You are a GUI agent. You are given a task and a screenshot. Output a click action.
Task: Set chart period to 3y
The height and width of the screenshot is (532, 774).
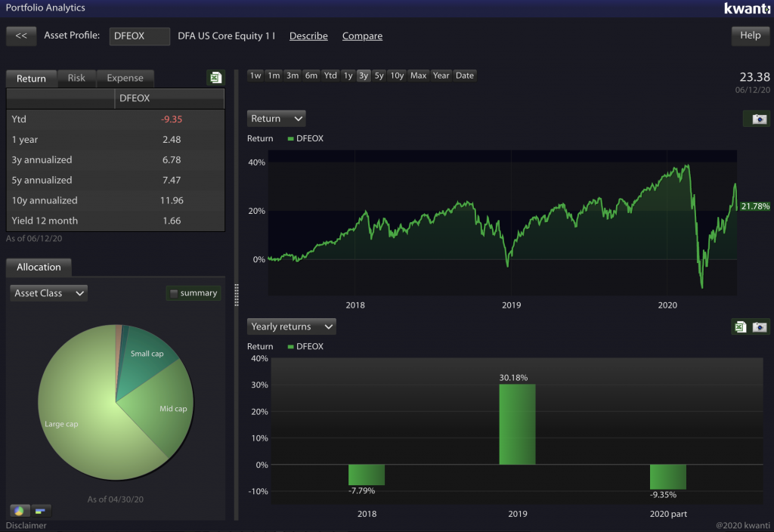(364, 76)
